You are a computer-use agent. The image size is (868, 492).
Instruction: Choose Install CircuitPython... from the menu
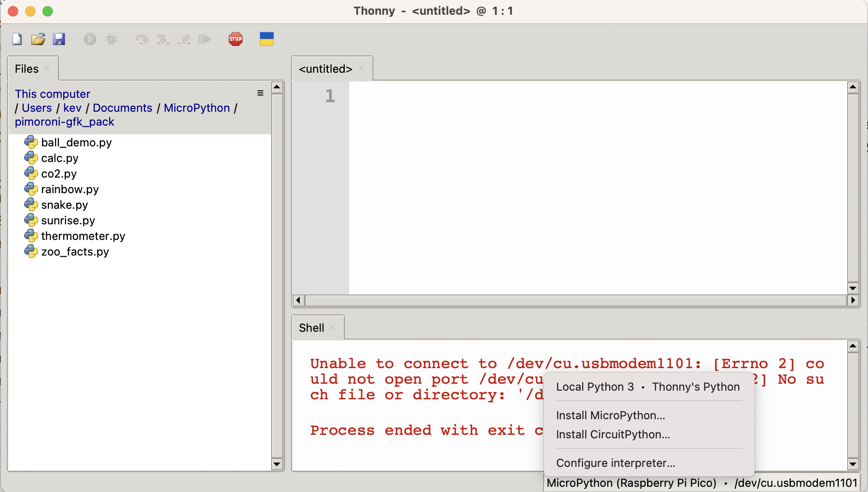(x=648, y=434)
